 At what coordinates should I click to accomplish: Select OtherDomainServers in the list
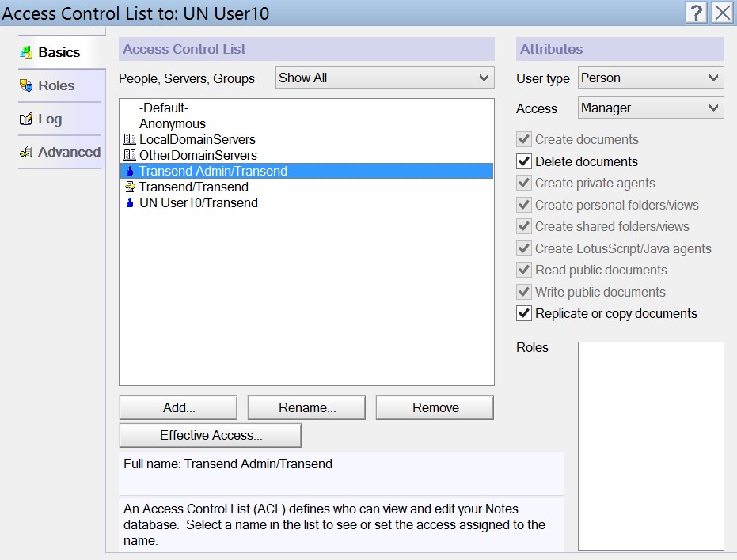coord(306,155)
